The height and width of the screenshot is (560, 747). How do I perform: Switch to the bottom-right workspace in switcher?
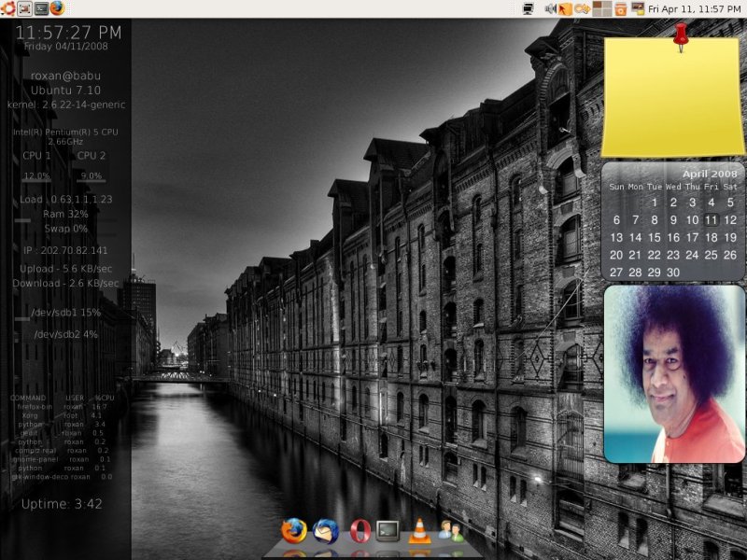[x=606, y=12]
